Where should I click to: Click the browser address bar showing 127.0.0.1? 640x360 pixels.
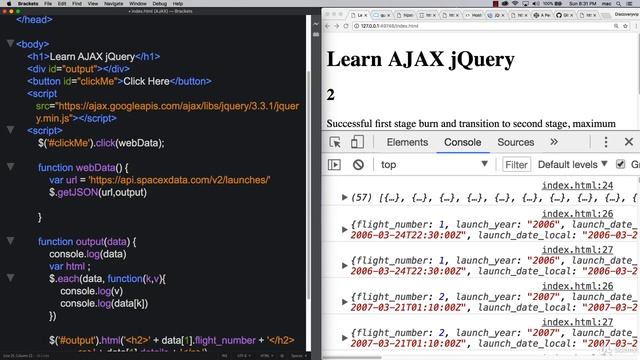[482, 26]
